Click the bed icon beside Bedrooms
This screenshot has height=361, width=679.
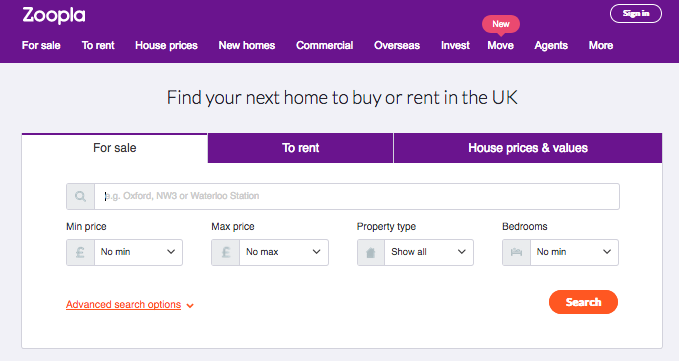click(516, 252)
